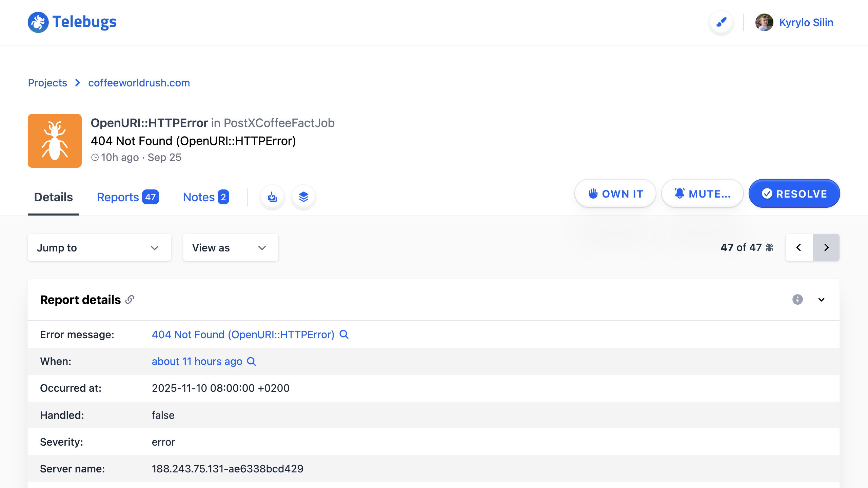
Task: Resolve this error with RESOLVE button
Action: pos(794,193)
